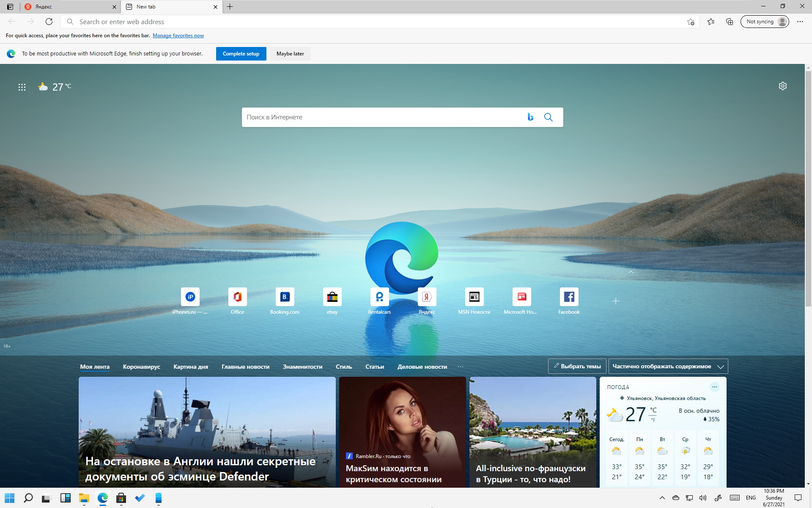The height and width of the screenshot is (508, 812).
Task: Open the Booking.com quick link tile
Action: (x=285, y=301)
